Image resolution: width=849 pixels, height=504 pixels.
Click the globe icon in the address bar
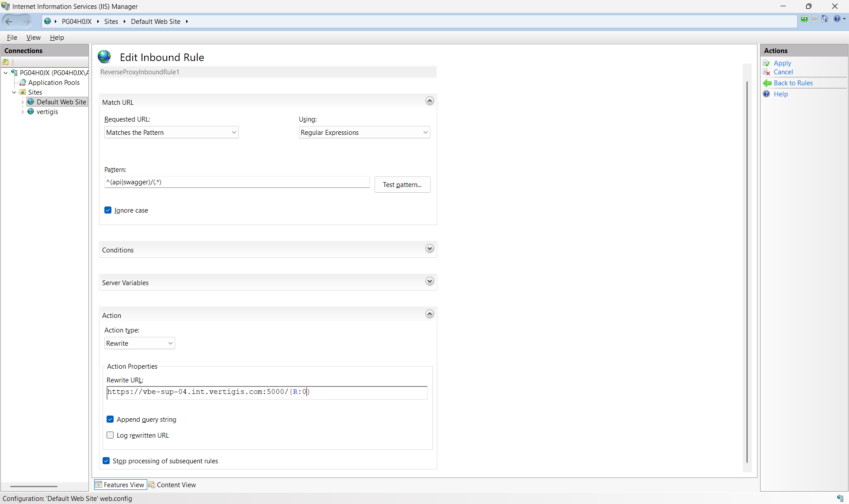(x=48, y=21)
